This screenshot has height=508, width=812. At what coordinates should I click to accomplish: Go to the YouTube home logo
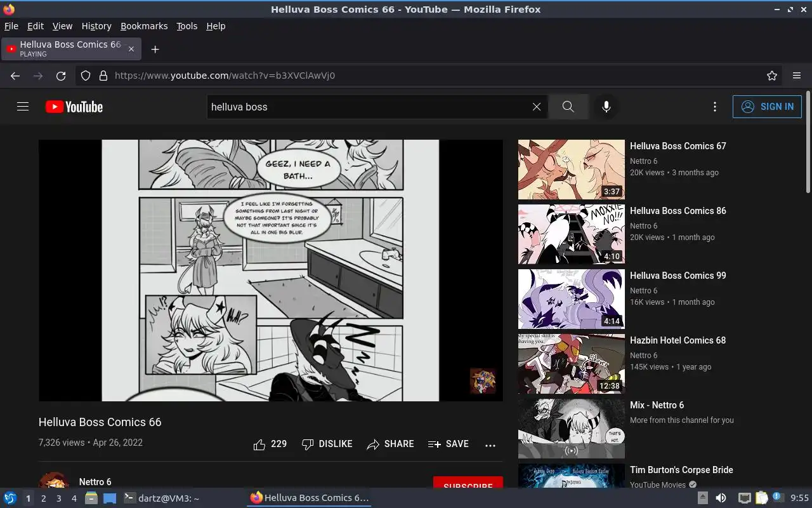pos(74,107)
